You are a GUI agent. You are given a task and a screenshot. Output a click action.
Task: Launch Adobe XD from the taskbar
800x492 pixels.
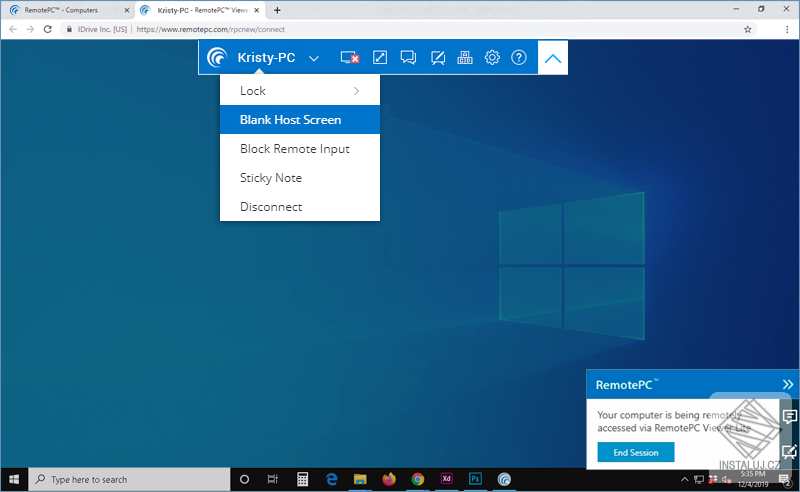[446, 479]
